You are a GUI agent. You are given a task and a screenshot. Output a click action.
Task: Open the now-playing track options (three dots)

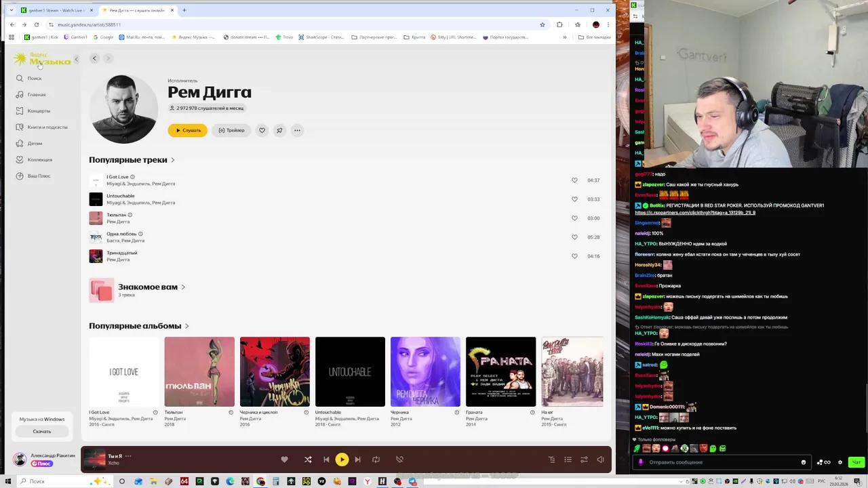pos(127,456)
